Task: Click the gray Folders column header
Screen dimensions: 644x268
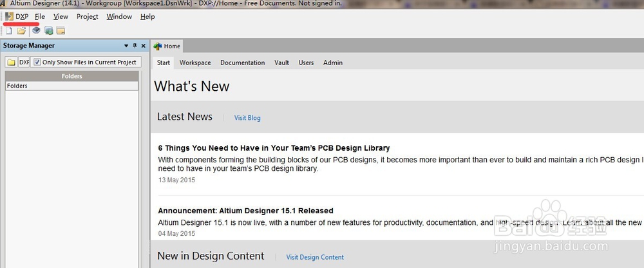Action: (x=72, y=76)
